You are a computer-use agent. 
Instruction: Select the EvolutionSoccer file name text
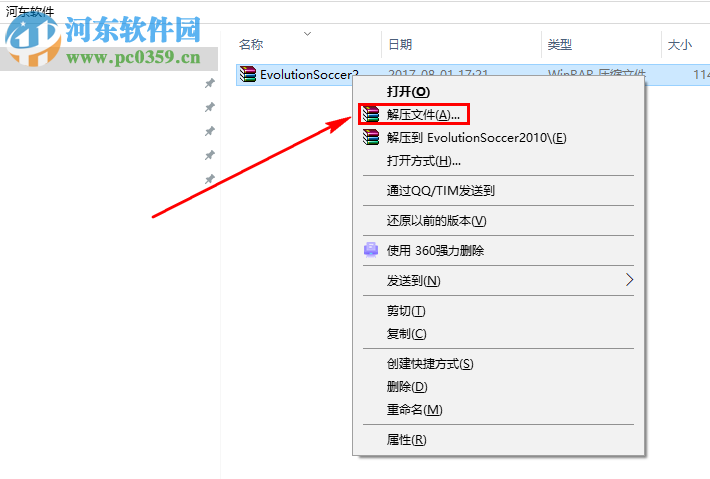[x=309, y=75]
